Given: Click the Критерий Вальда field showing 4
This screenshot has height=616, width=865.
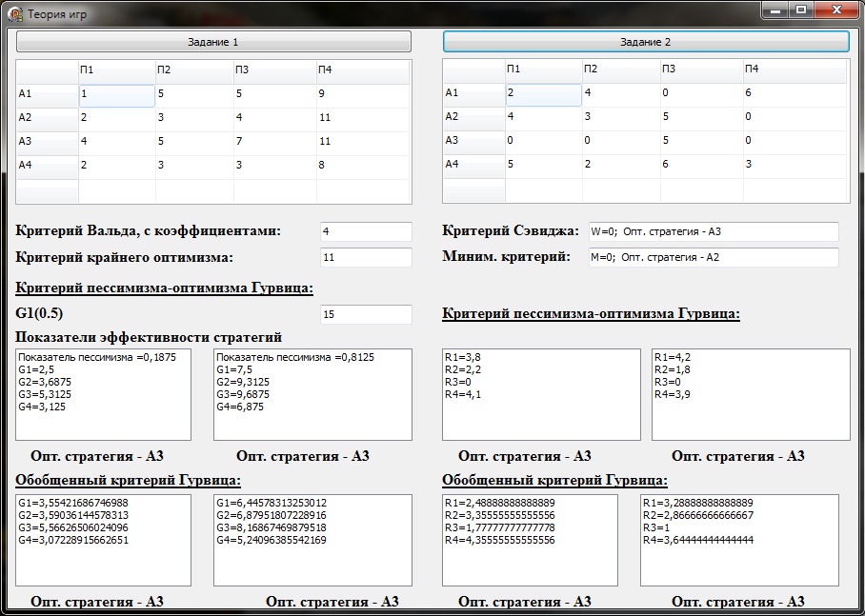Looking at the screenshot, I should coord(366,231).
